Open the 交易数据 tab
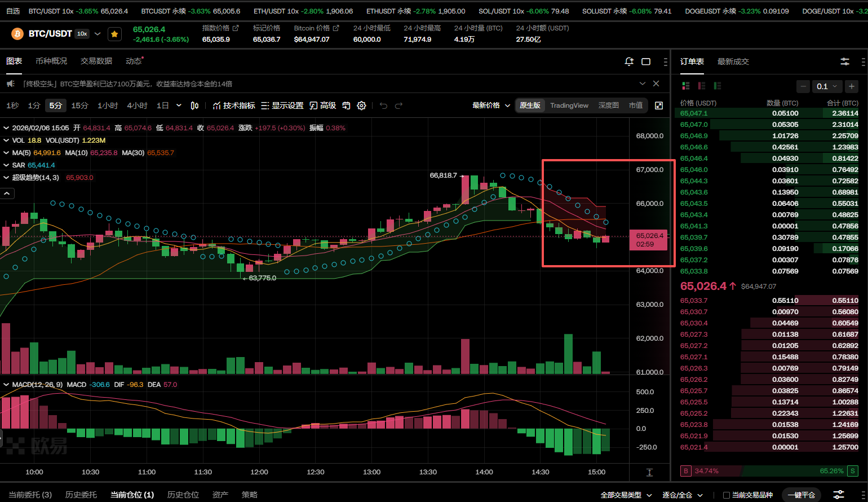Screen dimensions: 868x502 coord(96,61)
